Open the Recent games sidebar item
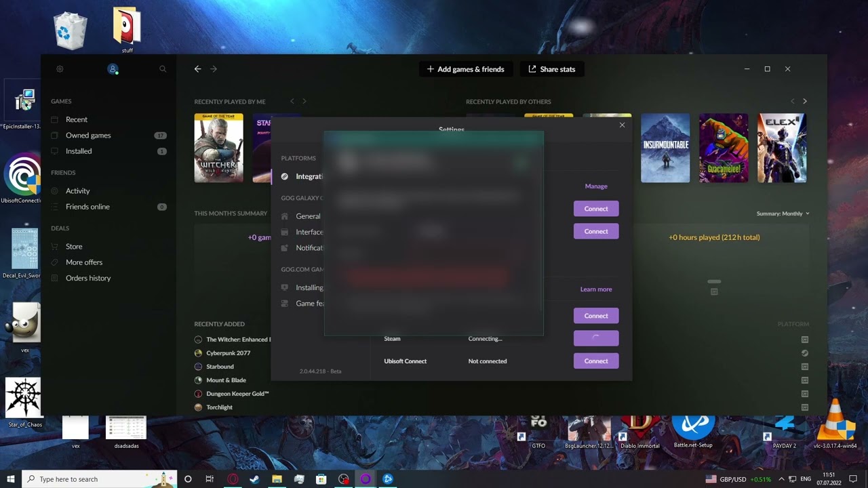The image size is (868, 488). click(x=77, y=119)
